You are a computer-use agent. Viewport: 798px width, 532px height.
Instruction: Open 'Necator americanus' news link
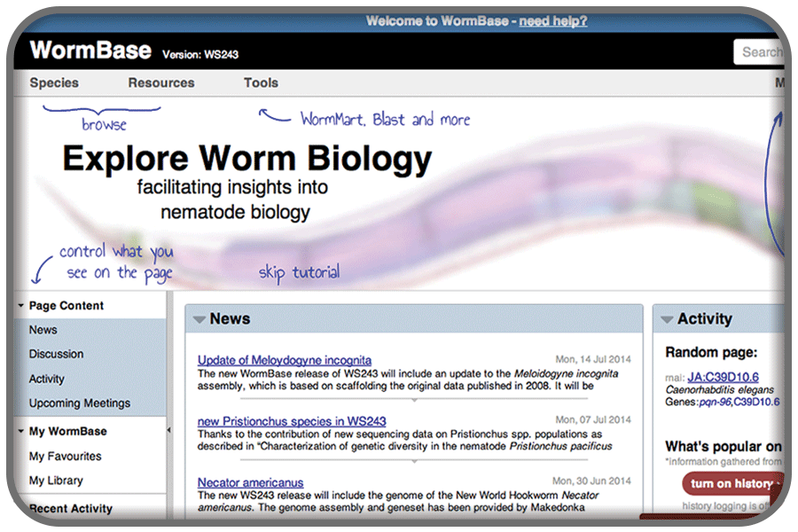(x=250, y=482)
